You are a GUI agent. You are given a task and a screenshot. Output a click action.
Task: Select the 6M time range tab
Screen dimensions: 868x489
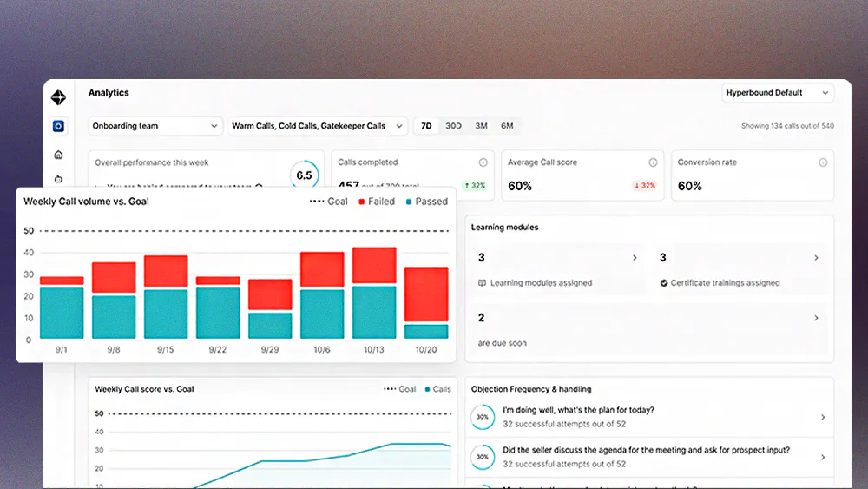(x=507, y=126)
